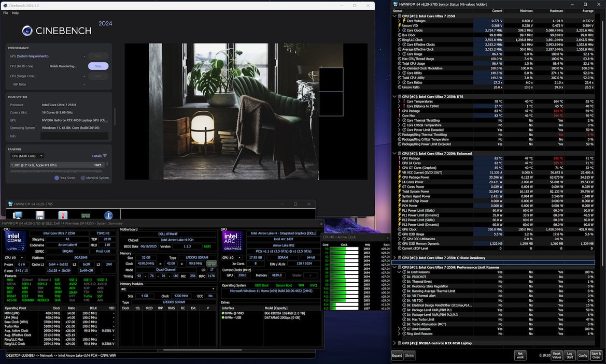Viewport: 606px width, 364px height.
Task: Expand the Core Clocks sensor row
Action: tap(399, 30)
